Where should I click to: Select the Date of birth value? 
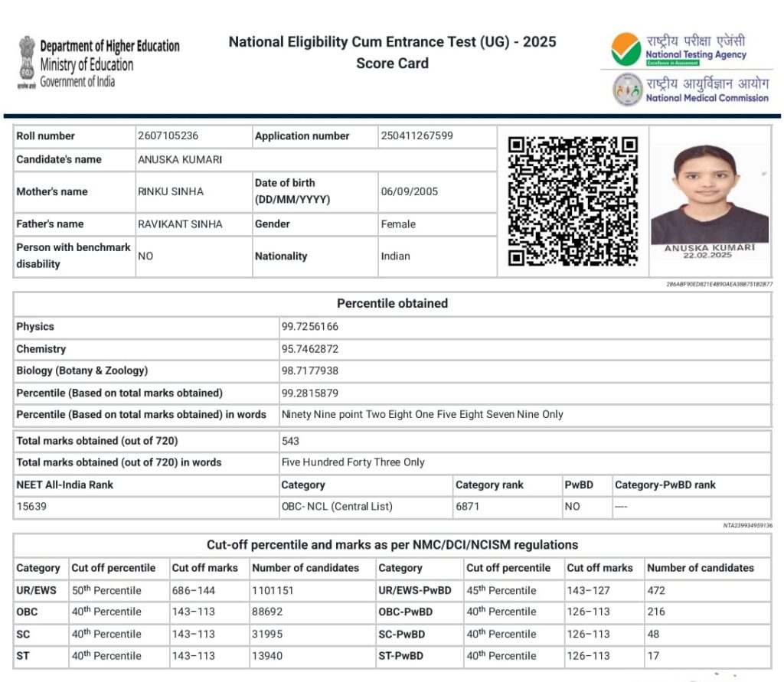(409, 191)
